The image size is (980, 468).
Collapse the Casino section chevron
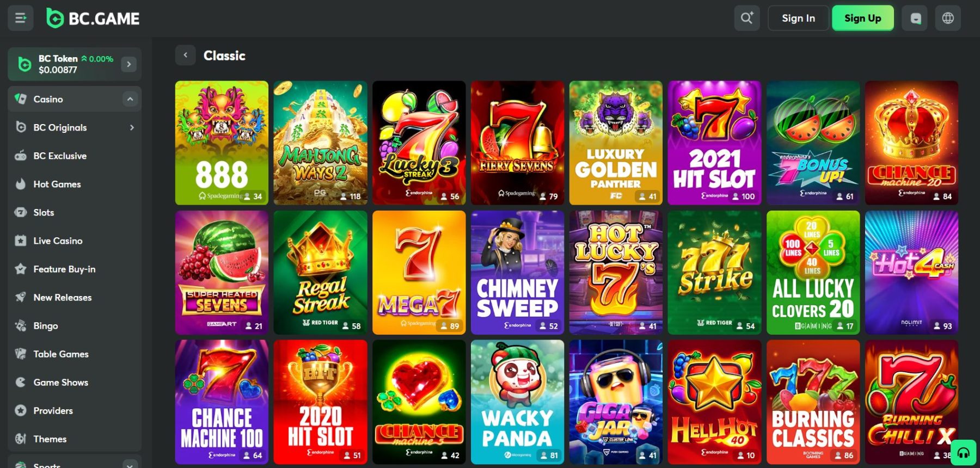click(130, 99)
